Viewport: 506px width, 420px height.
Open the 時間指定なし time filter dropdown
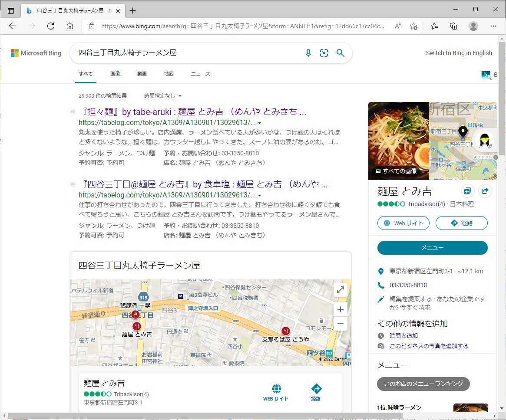coord(163,95)
